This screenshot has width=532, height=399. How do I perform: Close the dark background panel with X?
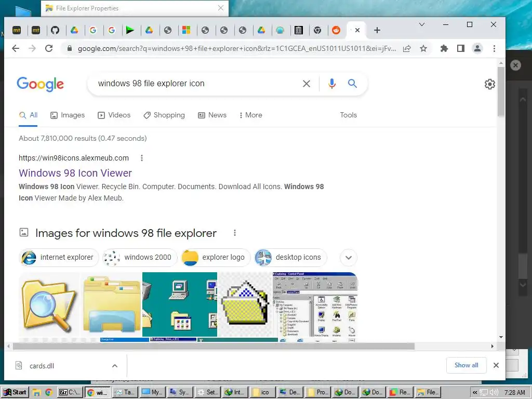(515, 65)
